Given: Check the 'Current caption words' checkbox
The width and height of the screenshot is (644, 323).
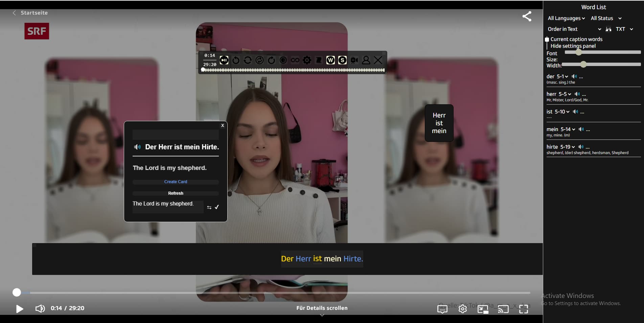Looking at the screenshot, I should 547,40.
